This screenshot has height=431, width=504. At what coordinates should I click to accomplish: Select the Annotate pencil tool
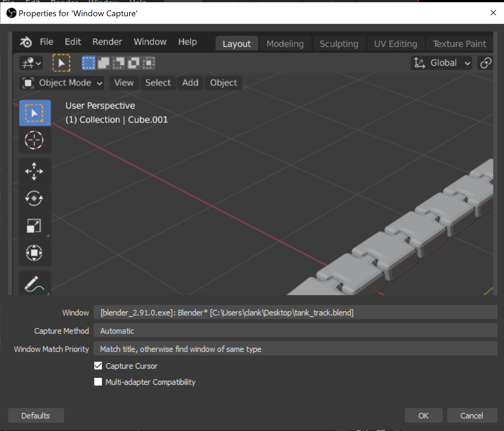click(34, 284)
